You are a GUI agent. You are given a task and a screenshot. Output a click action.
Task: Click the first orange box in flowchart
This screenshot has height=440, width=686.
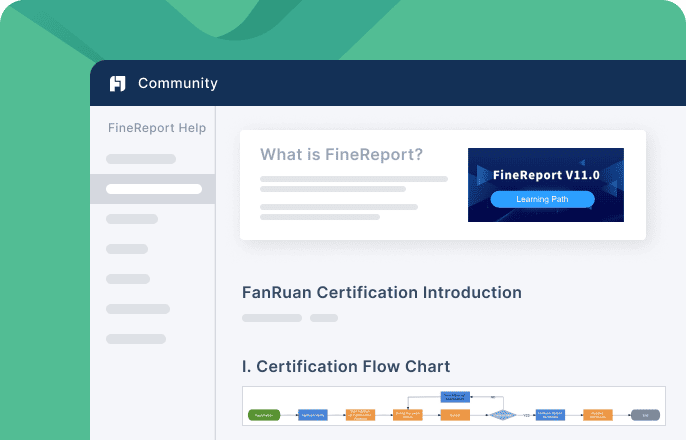pyautogui.click(x=360, y=414)
